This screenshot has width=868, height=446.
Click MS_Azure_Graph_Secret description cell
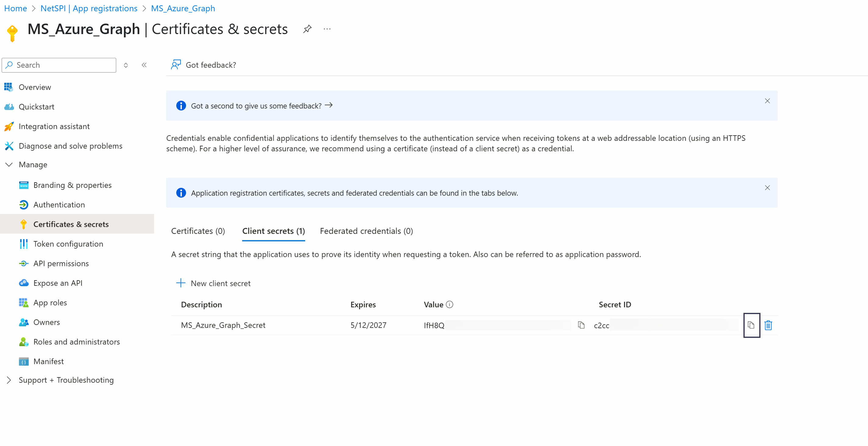click(x=223, y=325)
